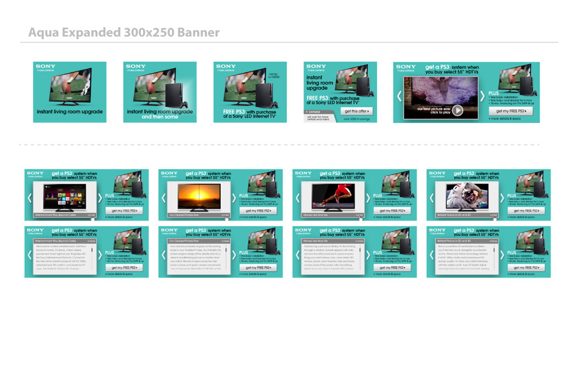Click next arrow beside expanded Movies Like Real Life panel
The height and width of the screenshot is (392, 578).
point(368,255)
